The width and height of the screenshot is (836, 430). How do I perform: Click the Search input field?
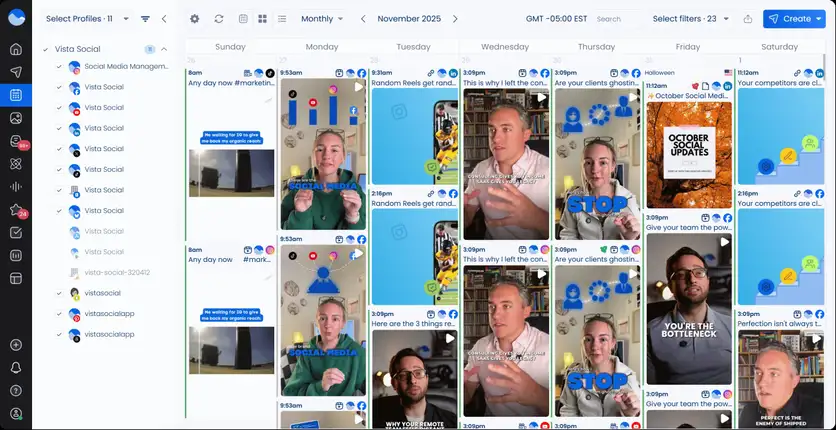pyautogui.click(x=615, y=19)
